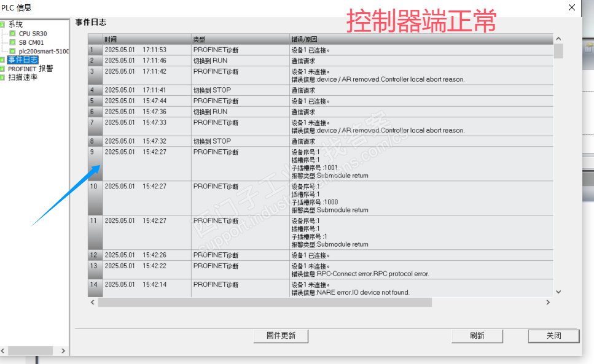Viewport: 594px width, 364px height.
Task: Select event log row number 9
Action: coord(95,163)
